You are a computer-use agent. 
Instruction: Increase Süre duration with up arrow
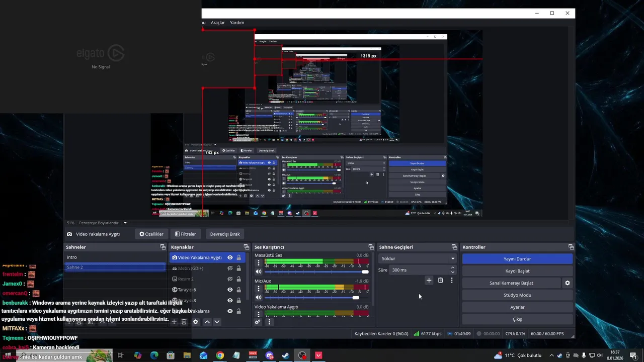pyautogui.click(x=452, y=268)
